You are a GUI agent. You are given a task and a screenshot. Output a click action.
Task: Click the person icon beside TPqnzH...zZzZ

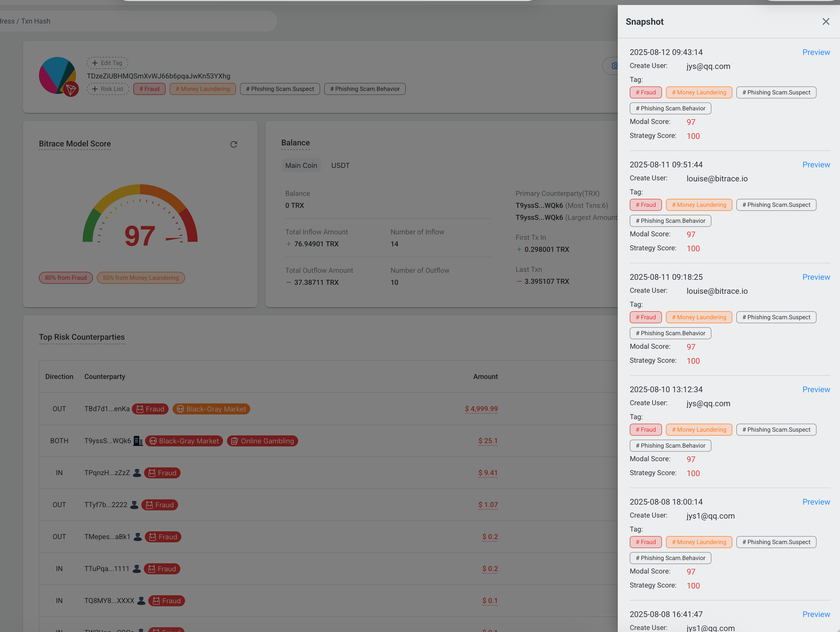(x=137, y=473)
